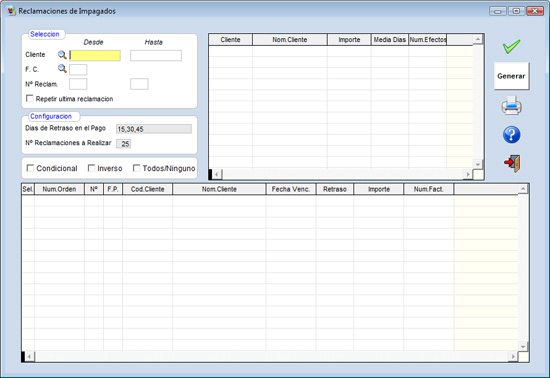The image size is (550, 378).
Task: Click the Cod.Cliente column header
Action: pos(148,189)
